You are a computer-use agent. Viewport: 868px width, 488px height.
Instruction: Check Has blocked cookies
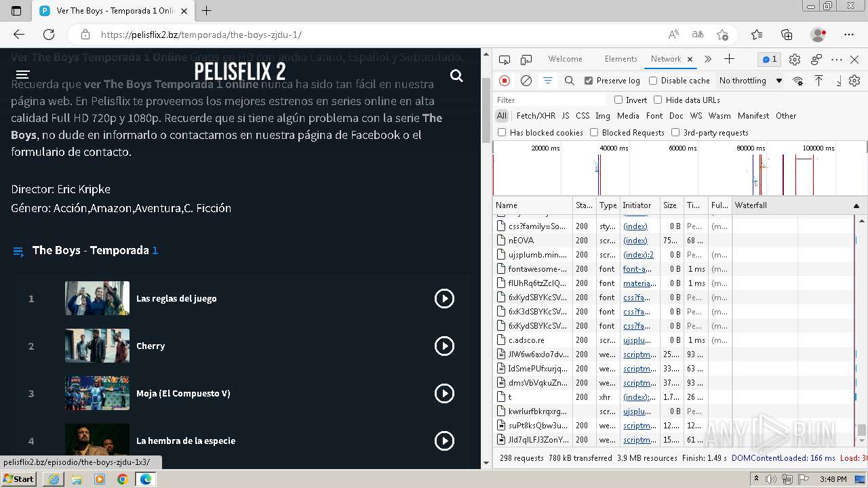(502, 133)
